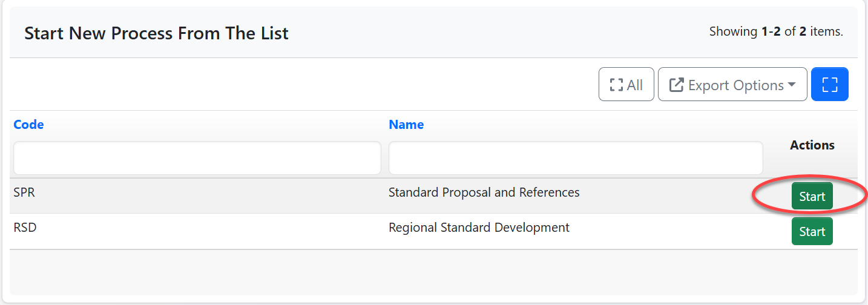Image resolution: width=868 pixels, height=305 pixels.
Task: Click the Start New Process From The List heading
Action: pos(156,33)
